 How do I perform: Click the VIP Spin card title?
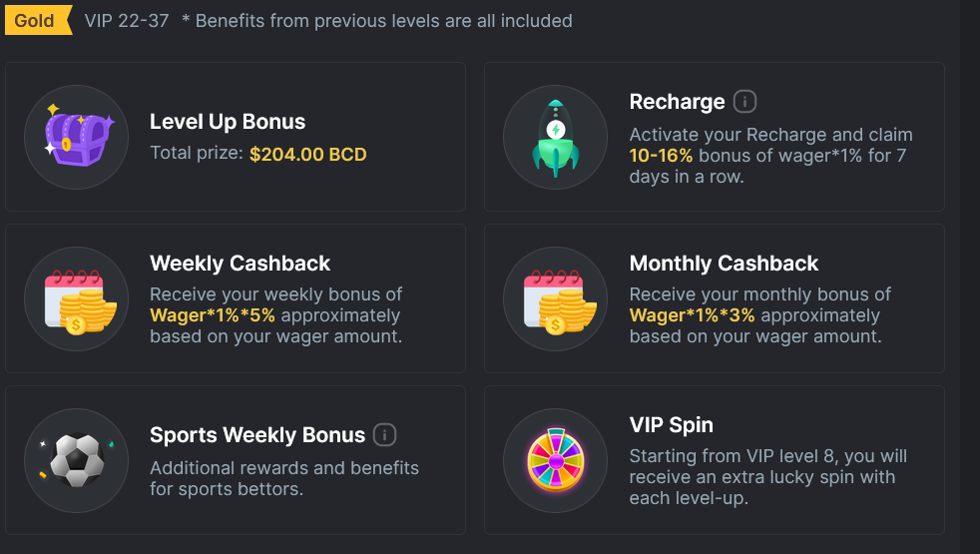[672, 425]
